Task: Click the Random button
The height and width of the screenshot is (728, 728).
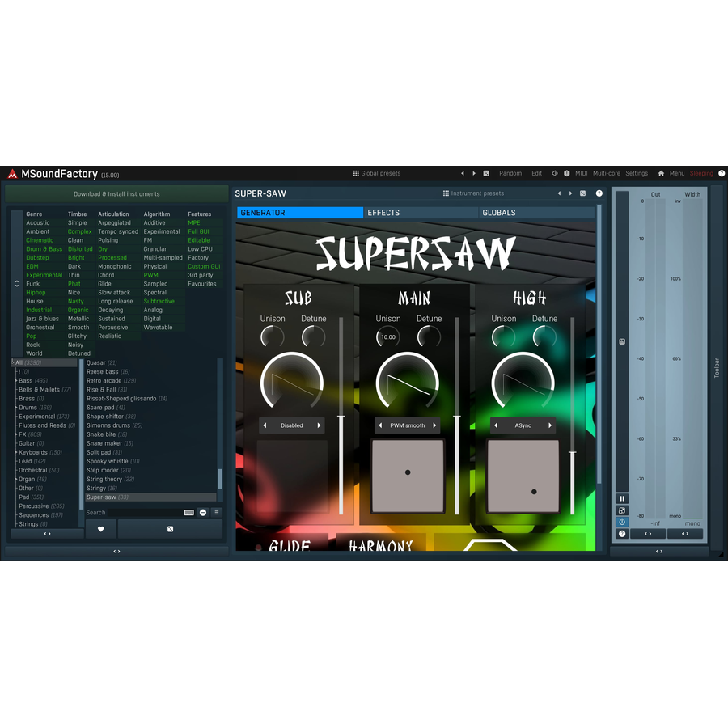Action: 510,173
